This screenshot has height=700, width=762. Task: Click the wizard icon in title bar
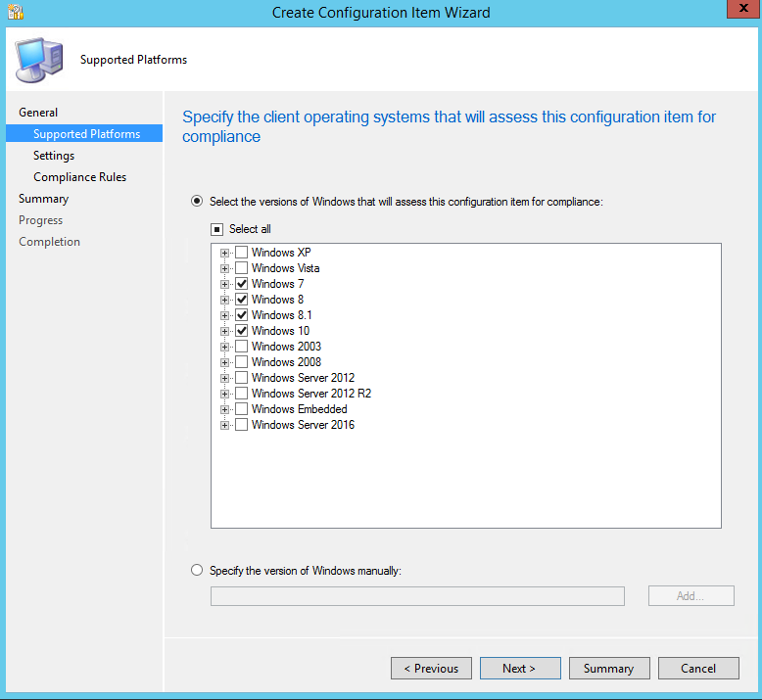[x=15, y=13]
